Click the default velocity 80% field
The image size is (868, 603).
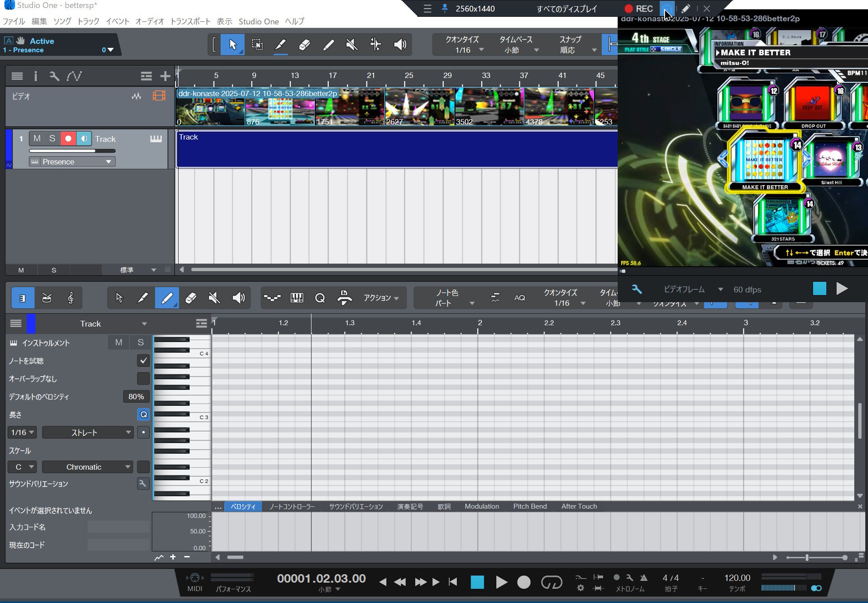tap(136, 397)
